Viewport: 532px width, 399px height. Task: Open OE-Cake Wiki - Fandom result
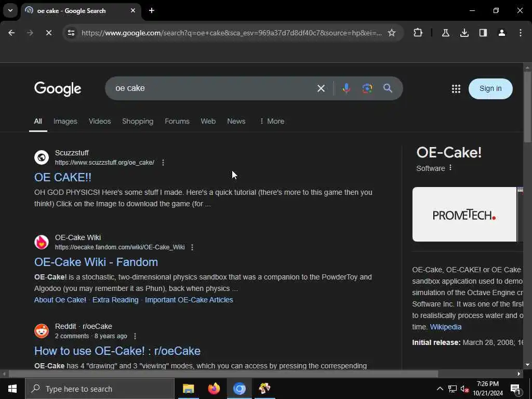coord(96,262)
